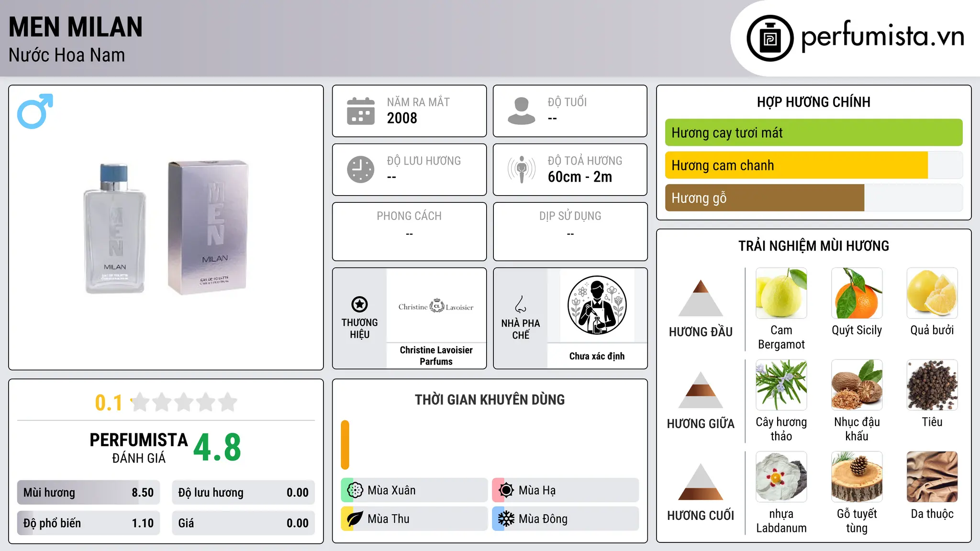Click the brown Hương gỗ bar
Image resolution: width=980 pixels, height=551 pixels.
click(765, 198)
